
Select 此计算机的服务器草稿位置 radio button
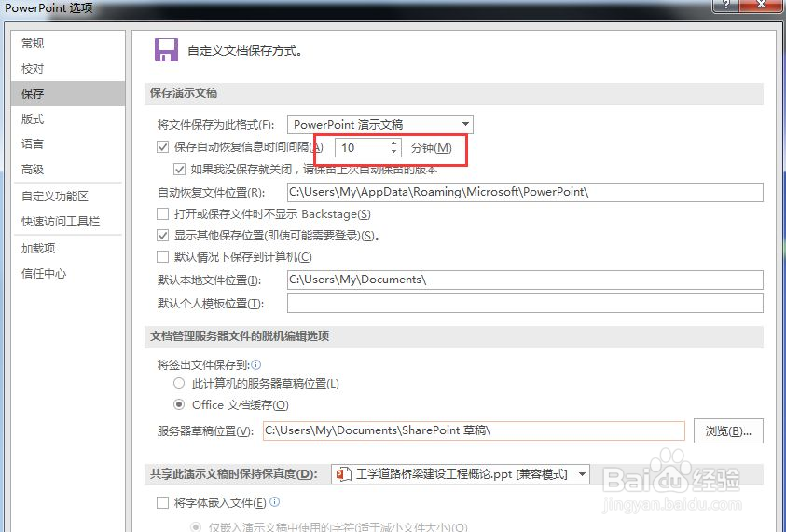click(179, 384)
